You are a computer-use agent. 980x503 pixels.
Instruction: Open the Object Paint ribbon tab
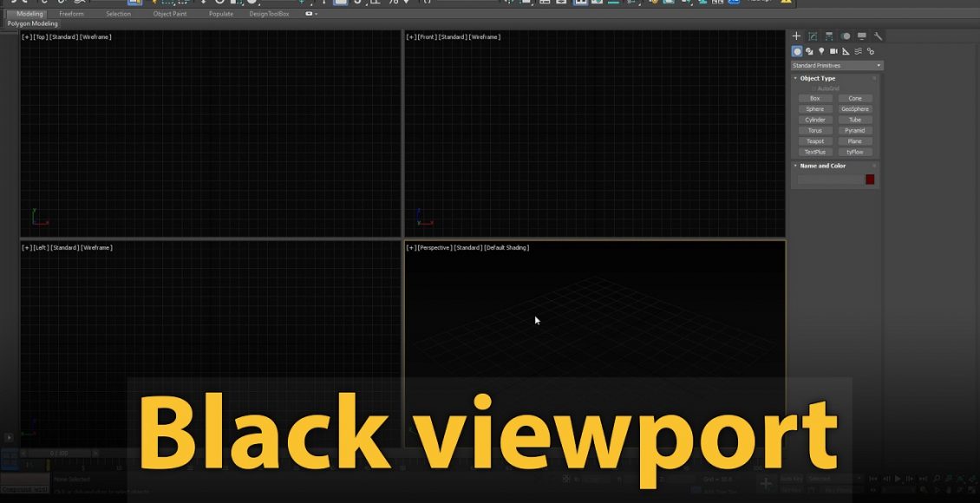coord(169,14)
